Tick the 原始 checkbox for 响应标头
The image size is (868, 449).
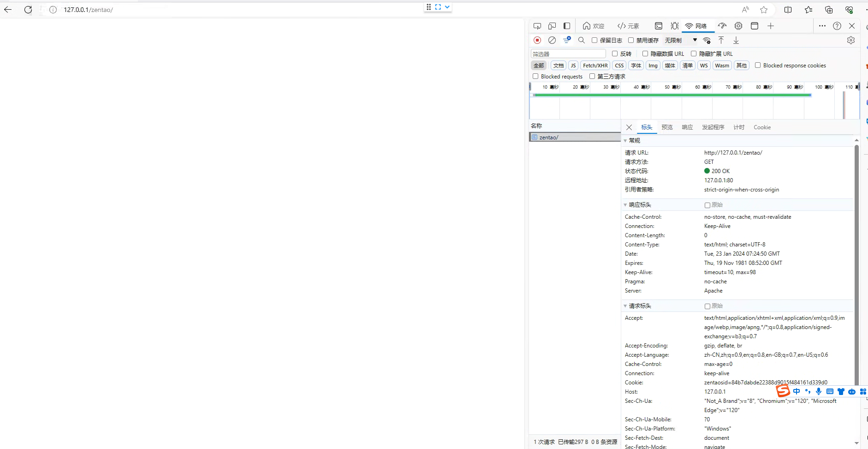pos(707,205)
